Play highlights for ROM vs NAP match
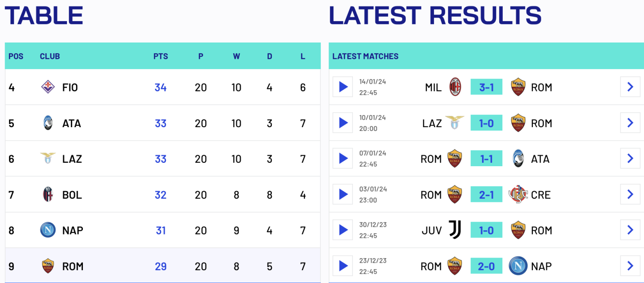 point(343,266)
